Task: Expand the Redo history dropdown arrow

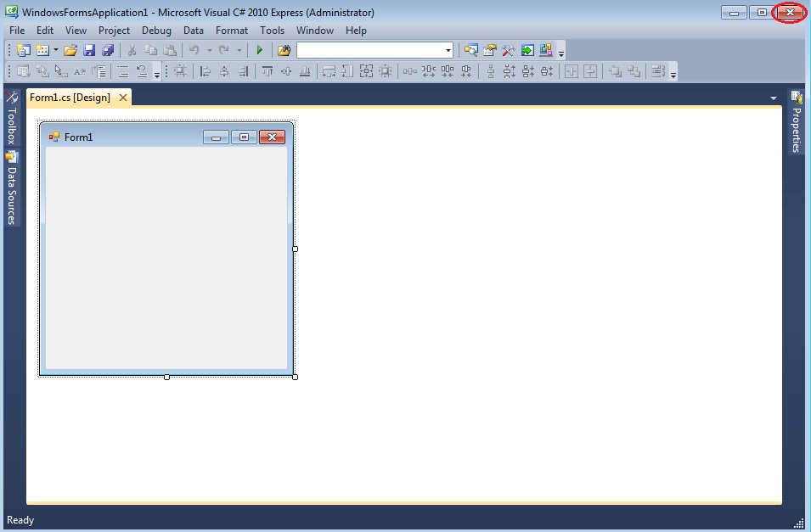Action: click(x=239, y=50)
